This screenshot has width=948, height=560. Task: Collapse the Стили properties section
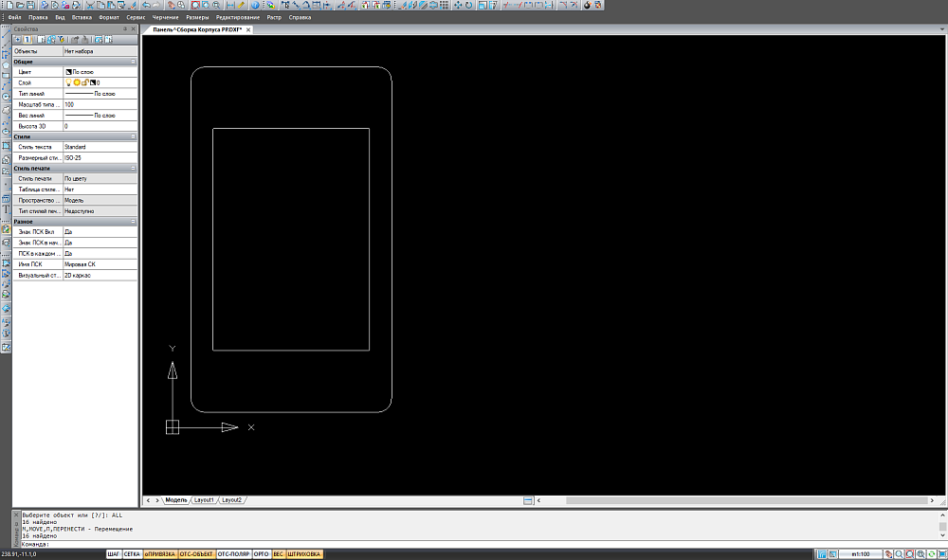pos(133,136)
